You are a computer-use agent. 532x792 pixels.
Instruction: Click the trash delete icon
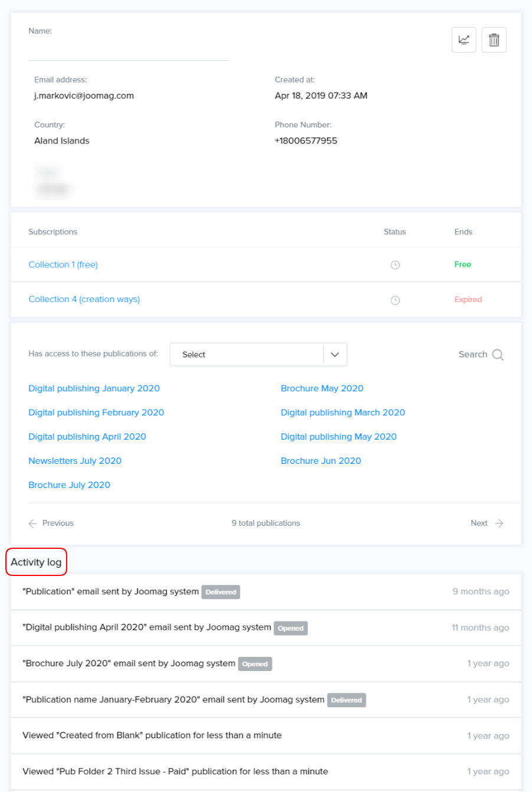[x=494, y=40]
